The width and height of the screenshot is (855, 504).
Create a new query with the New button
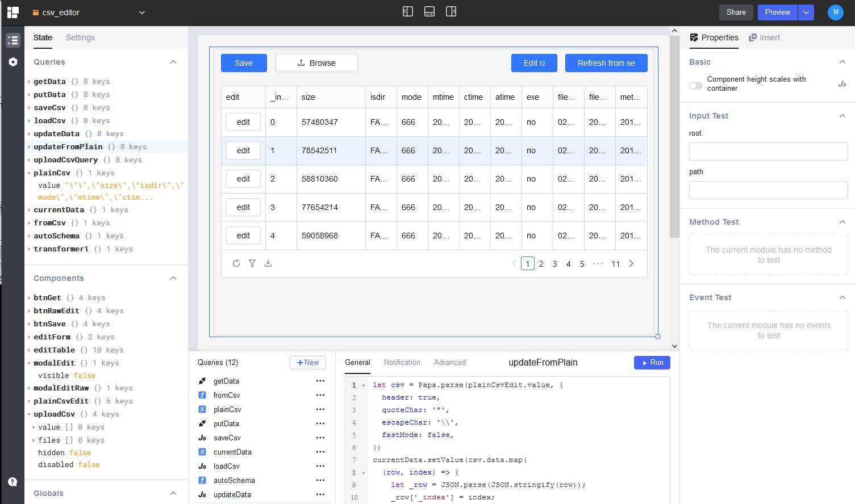(308, 363)
